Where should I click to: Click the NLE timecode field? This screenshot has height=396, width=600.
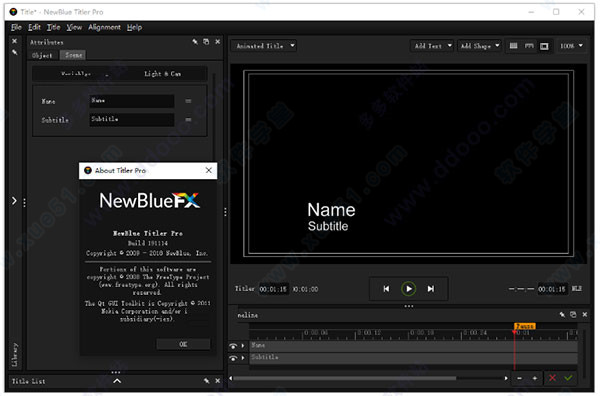[552, 289]
